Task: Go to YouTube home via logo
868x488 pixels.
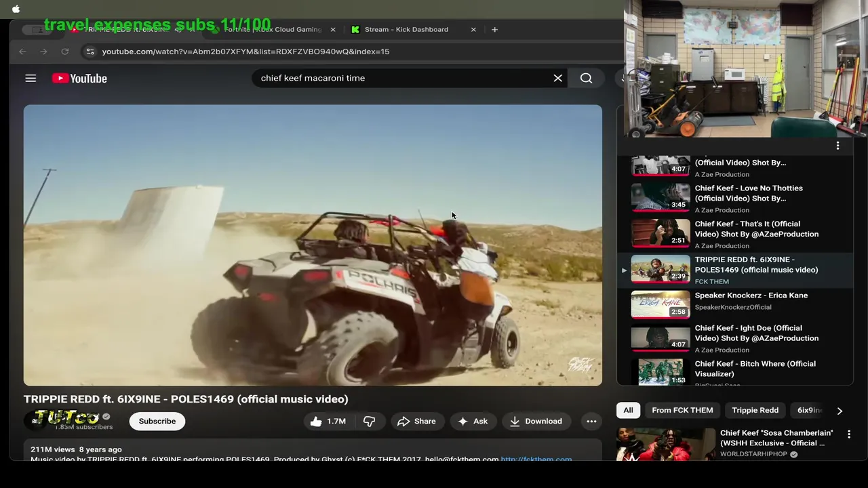Action: [79, 79]
